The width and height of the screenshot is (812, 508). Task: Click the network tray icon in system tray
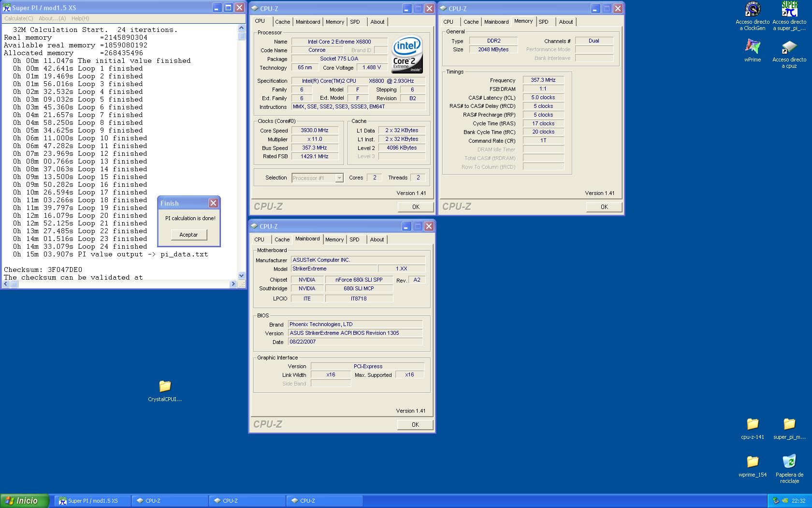coord(776,501)
